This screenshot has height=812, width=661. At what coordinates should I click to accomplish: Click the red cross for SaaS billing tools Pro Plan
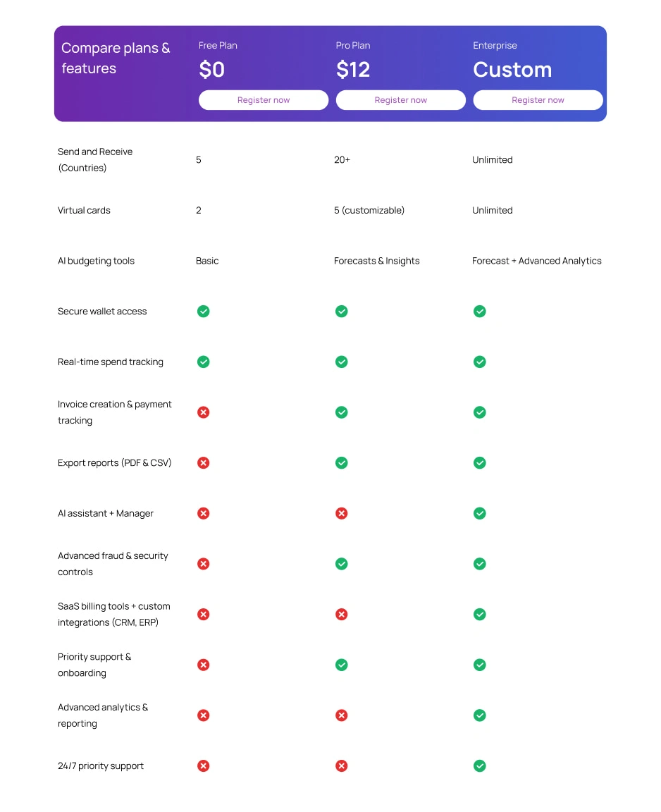click(x=342, y=614)
